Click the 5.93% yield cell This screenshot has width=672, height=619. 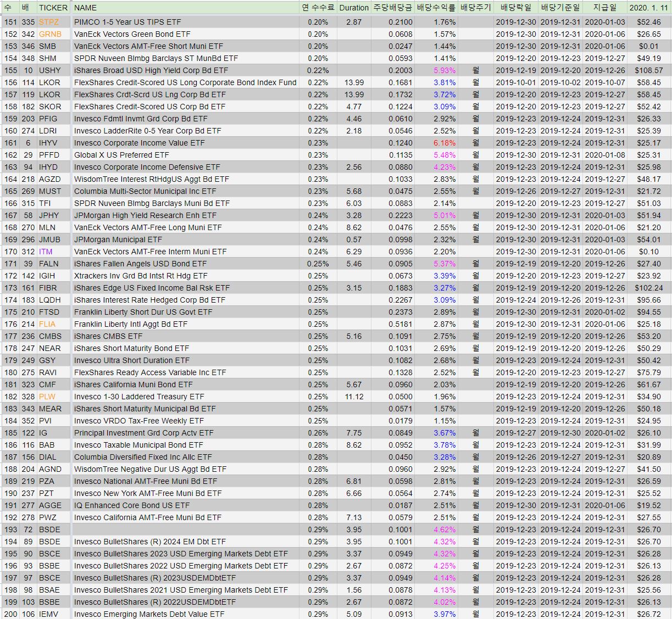pos(436,70)
